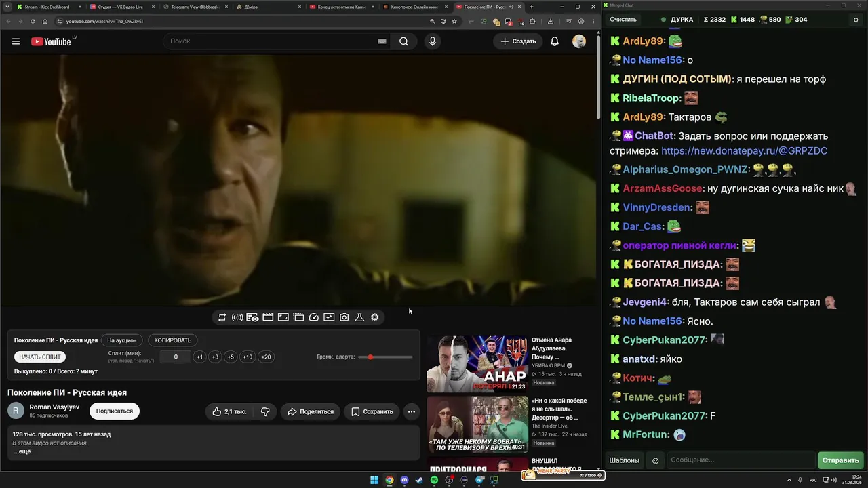868x488 pixels.
Task: Go to YouTube home via logo
Action: tap(51, 41)
